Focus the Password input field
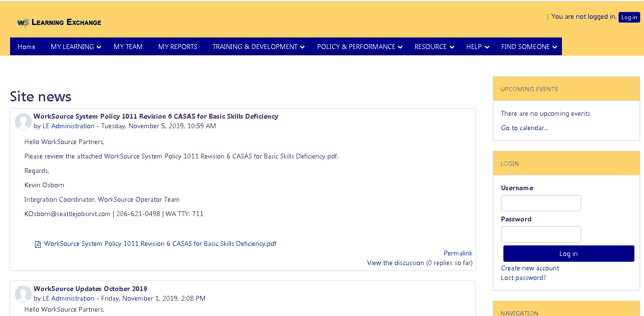The image size is (644, 316). pyautogui.click(x=541, y=234)
